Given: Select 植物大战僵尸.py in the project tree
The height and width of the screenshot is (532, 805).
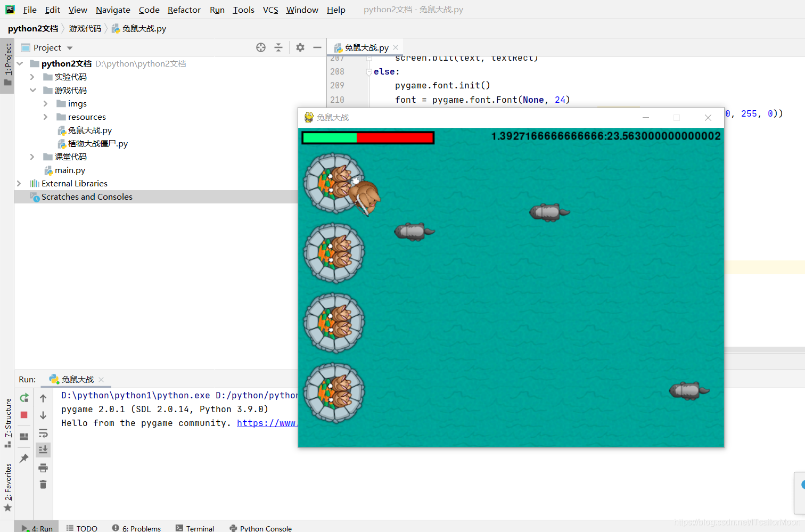Looking at the screenshot, I should click(x=93, y=144).
